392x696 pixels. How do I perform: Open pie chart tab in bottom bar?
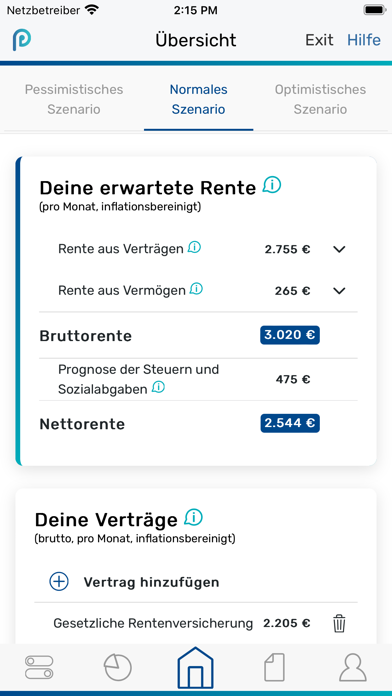118,667
